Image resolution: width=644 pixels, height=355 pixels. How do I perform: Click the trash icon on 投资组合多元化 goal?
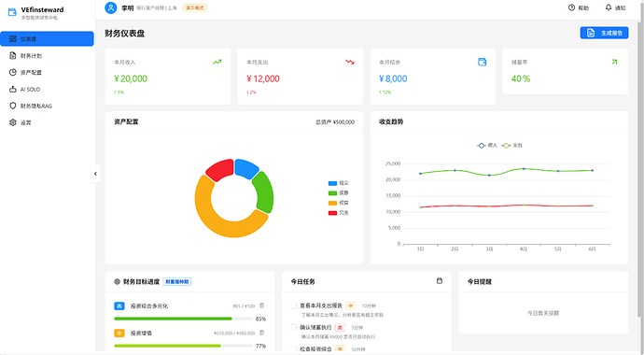[x=262, y=305]
